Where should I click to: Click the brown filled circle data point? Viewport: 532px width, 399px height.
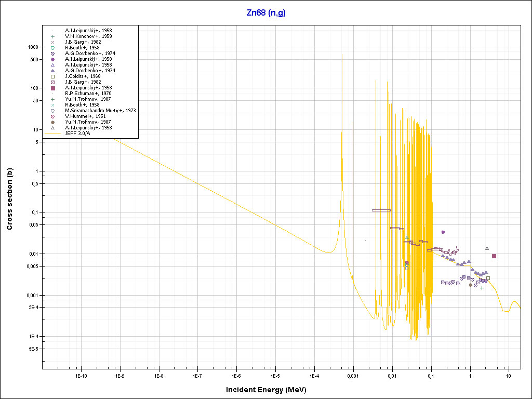coord(470,285)
